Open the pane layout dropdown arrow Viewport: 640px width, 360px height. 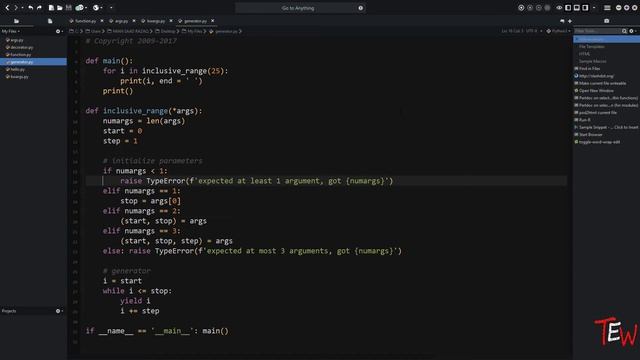point(594,8)
